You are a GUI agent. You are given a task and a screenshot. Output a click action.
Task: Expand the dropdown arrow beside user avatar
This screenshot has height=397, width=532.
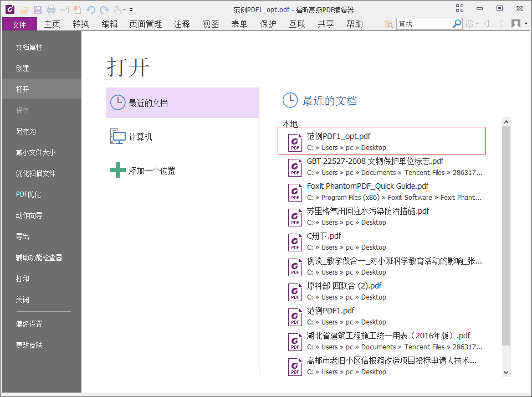(x=526, y=24)
